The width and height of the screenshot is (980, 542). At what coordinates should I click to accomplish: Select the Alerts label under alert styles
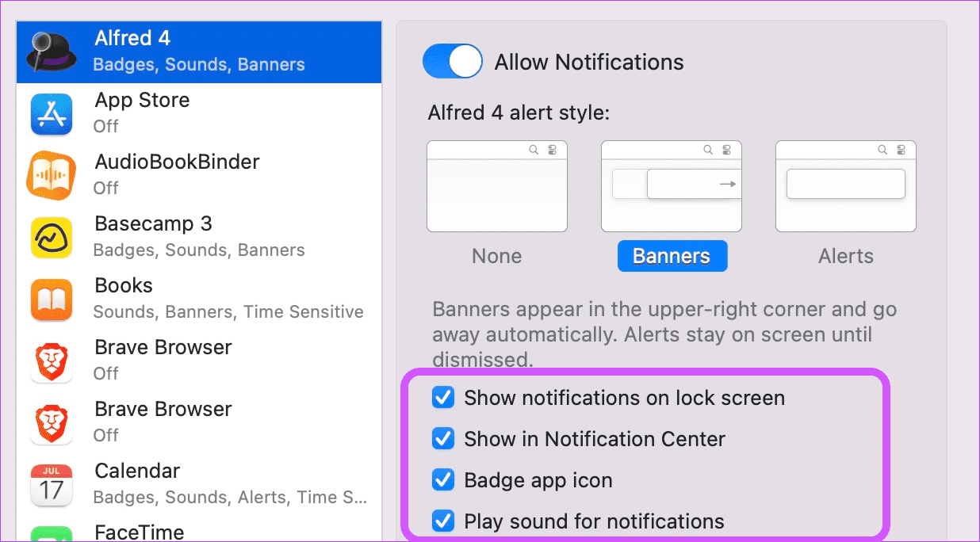click(846, 256)
